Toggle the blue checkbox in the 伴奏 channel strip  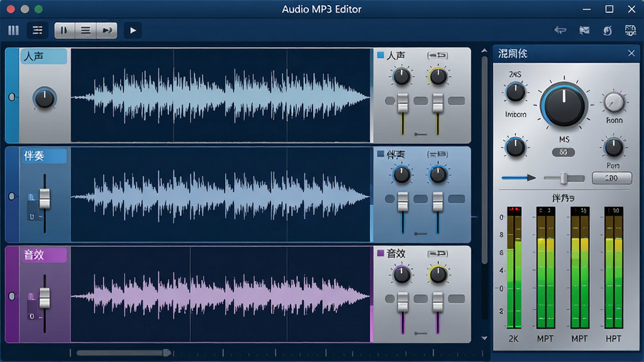(x=380, y=154)
